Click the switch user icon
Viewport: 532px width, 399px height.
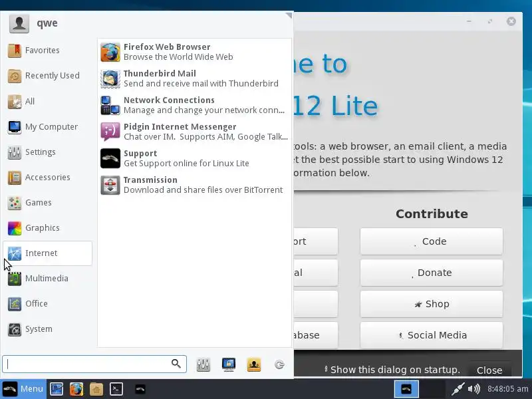(x=254, y=364)
